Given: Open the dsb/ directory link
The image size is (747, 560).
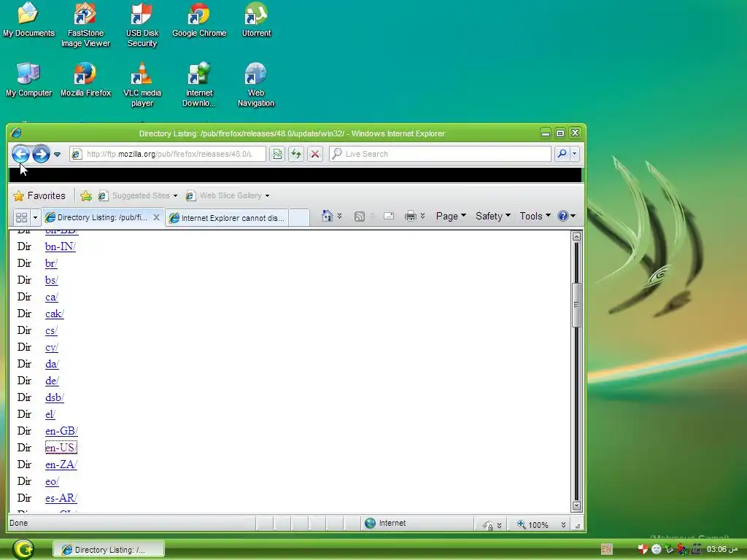Looking at the screenshot, I should point(54,397).
